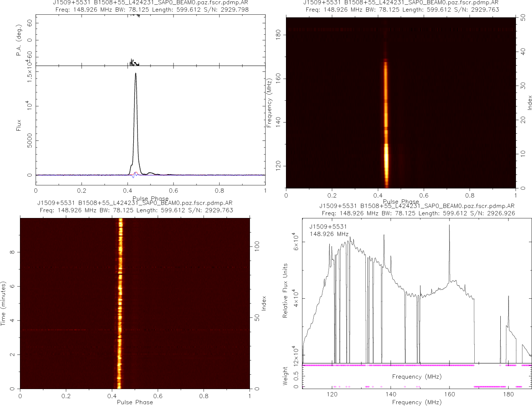
Task: Click the P.A. data points in the lower P.A. panel
Action: (135, 62)
